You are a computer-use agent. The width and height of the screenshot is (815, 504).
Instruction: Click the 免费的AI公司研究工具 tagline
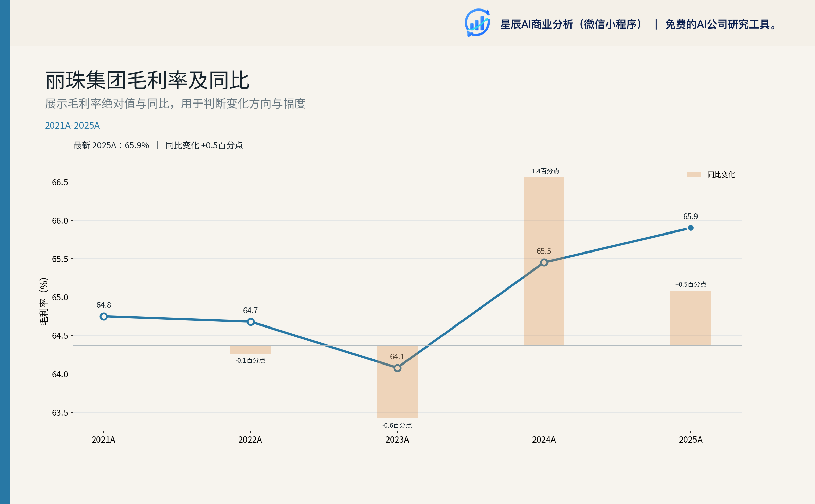tap(721, 24)
